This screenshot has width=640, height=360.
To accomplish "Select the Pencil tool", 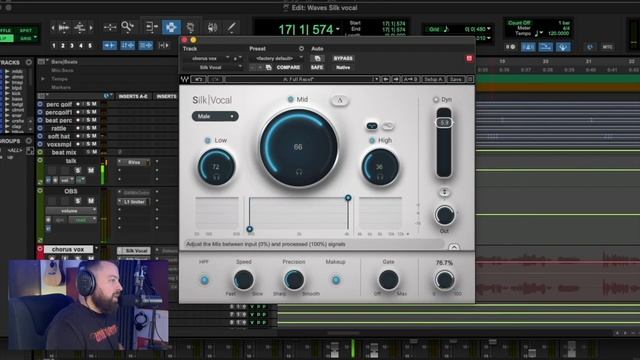I will [231, 27].
